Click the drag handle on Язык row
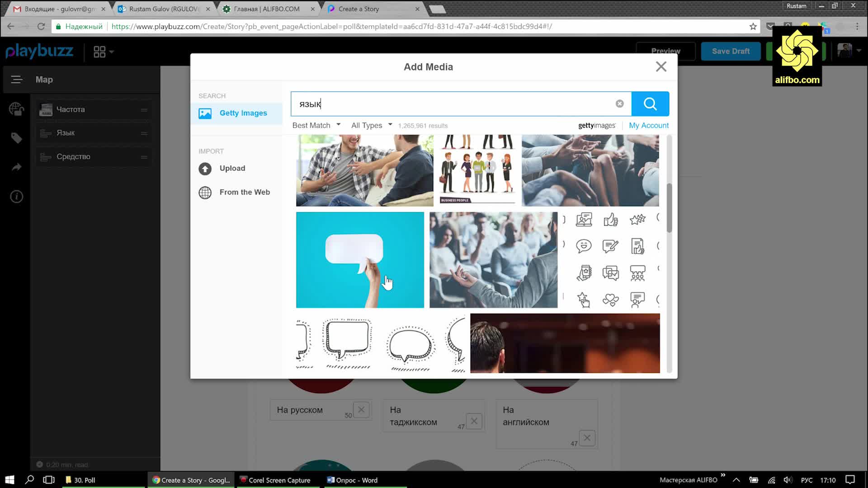The height and width of the screenshot is (488, 868). 144,133
